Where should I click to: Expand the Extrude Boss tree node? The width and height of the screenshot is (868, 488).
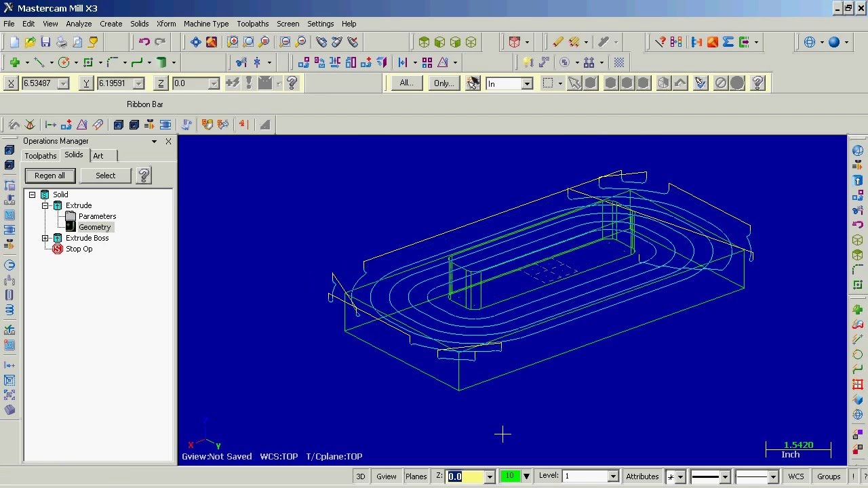[45, 238]
